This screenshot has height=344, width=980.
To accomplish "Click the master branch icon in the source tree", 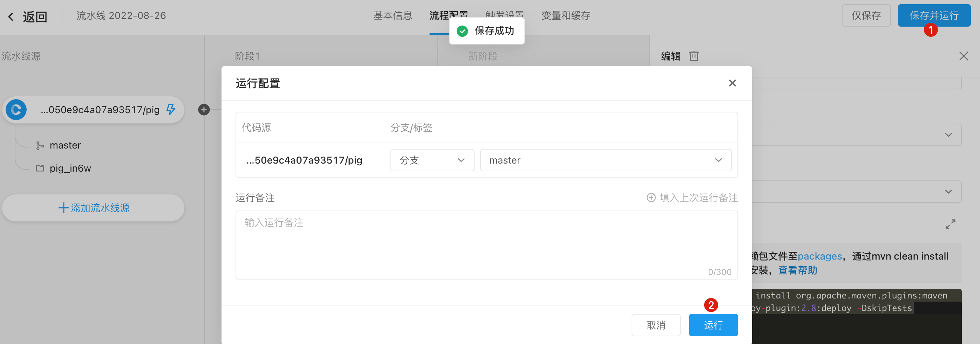I will coord(40,146).
